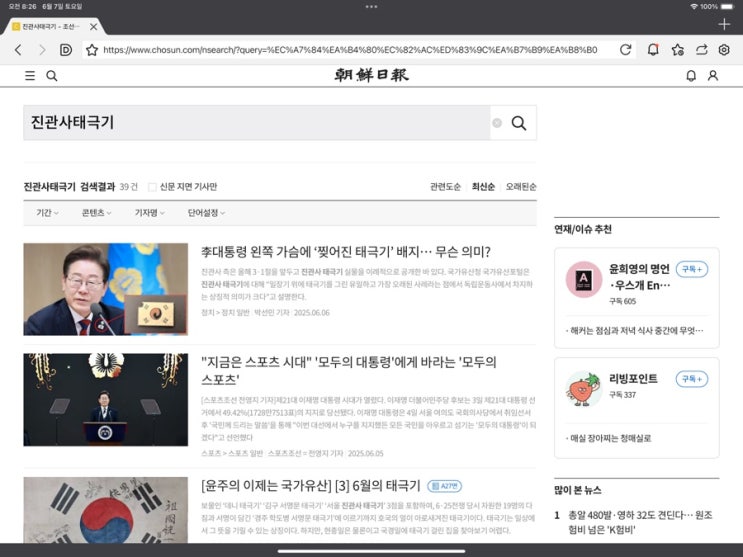Click the URL address bar text

[x=350, y=50]
